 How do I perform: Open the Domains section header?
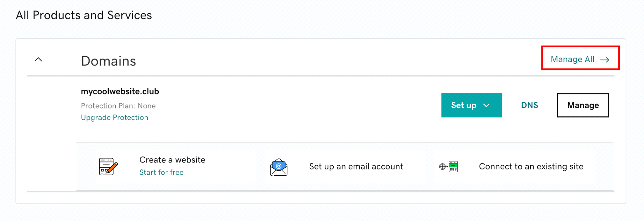(108, 61)
